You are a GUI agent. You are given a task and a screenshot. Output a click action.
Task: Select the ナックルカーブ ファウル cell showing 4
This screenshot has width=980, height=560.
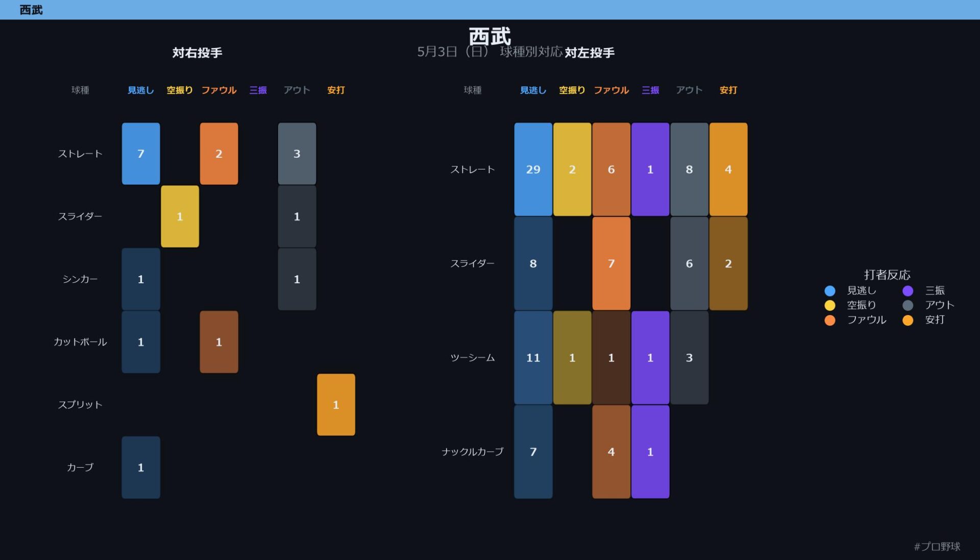pyautogui.click(x=611, y=452)
